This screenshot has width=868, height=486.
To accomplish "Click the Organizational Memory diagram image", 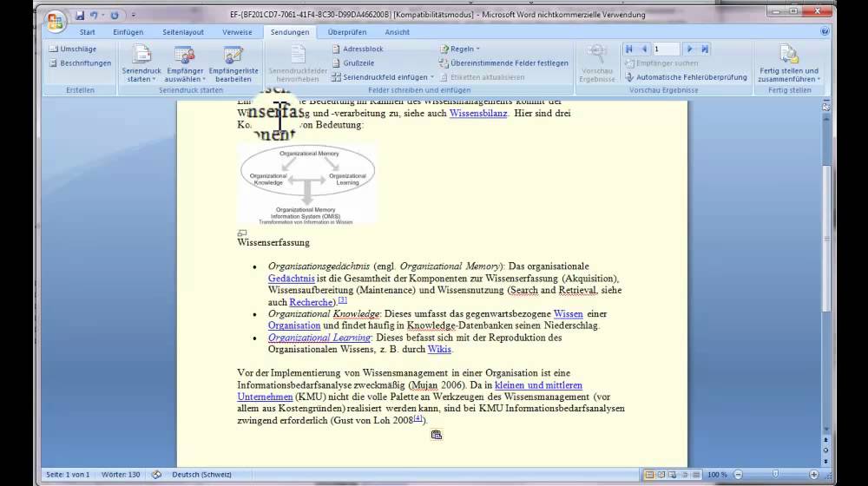I will tap(307, 185).
